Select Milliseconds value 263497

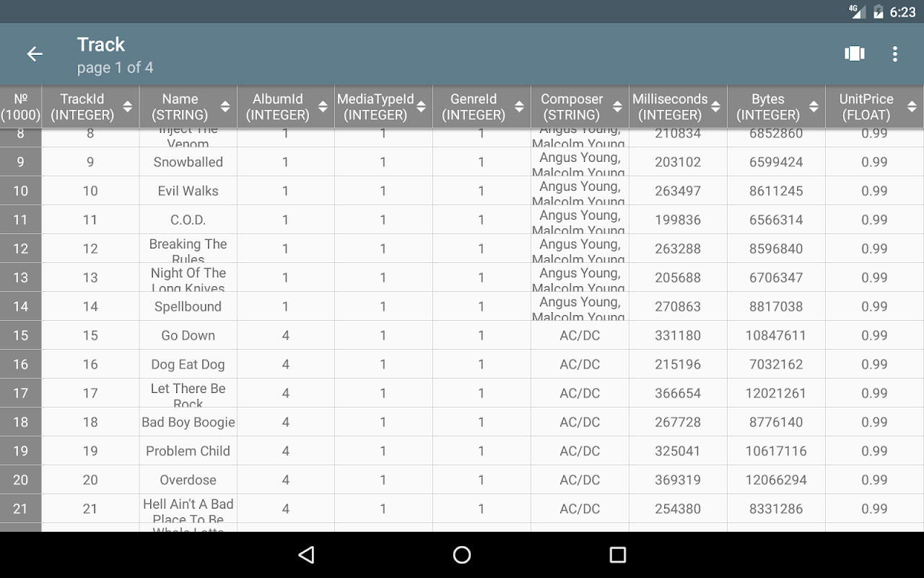click(x=678, y=191)
